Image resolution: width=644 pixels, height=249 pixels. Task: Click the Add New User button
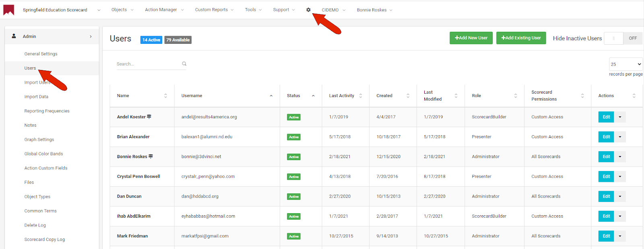point(471,38)
